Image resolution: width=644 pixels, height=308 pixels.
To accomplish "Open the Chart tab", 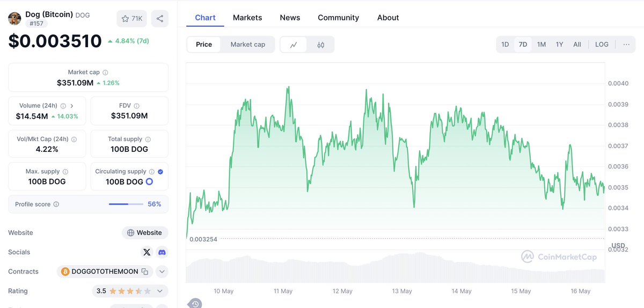I will [205, 18].
